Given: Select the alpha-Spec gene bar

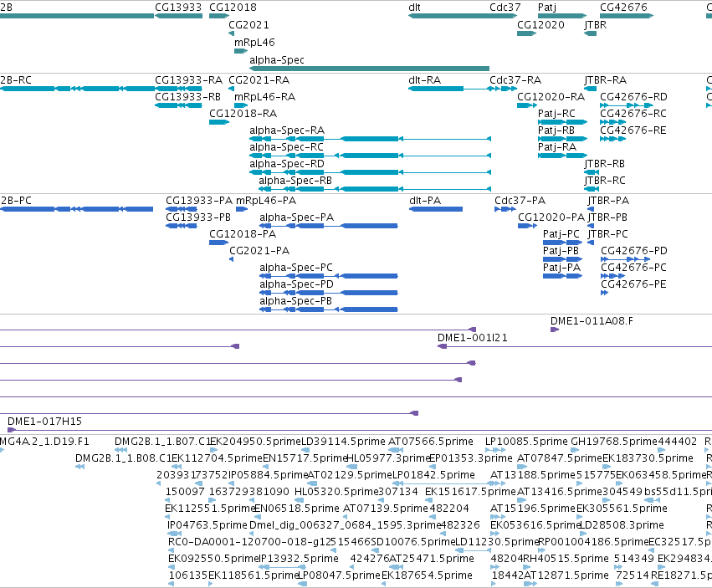Looking at the screenshot, I should pos(369,69).
